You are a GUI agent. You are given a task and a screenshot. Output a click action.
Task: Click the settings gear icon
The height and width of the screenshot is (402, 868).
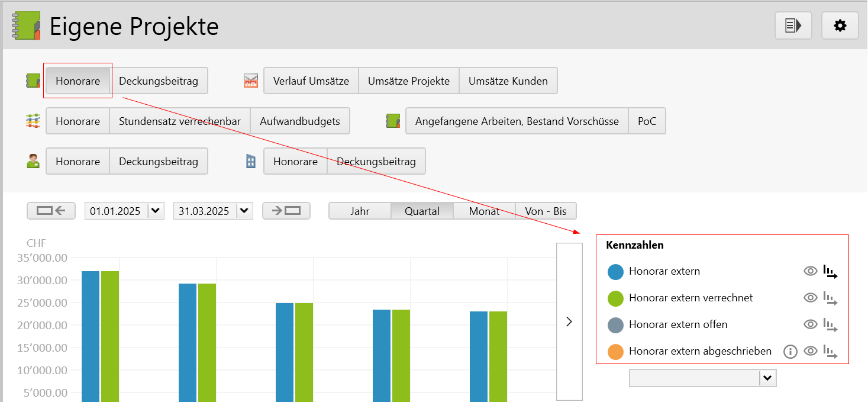(x=840, y=25)
